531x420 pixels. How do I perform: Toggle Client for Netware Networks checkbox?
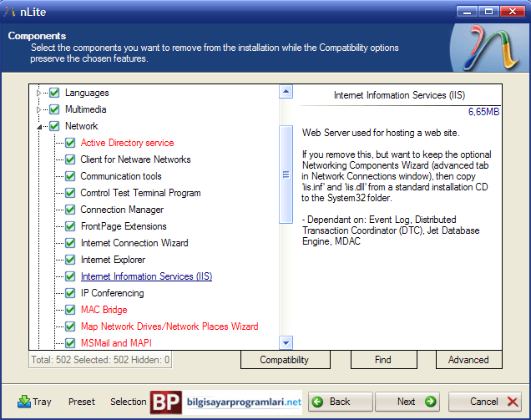point(70,159)
